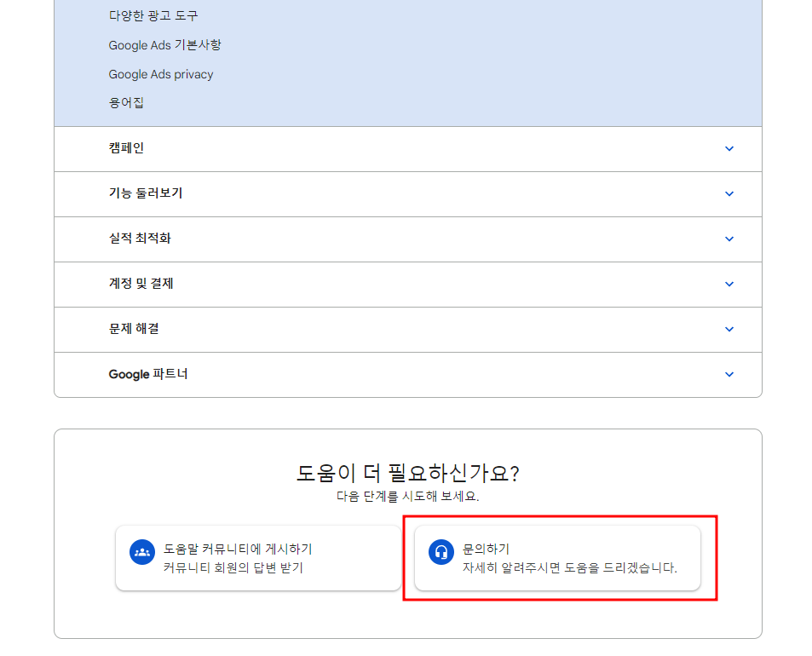Click the 기능 둘러보기 heading text

[146, 193]
